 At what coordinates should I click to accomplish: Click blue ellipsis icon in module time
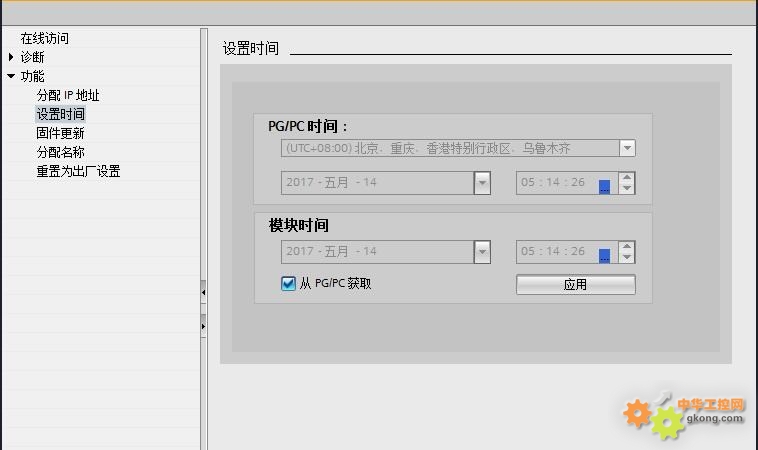(604, 256)
